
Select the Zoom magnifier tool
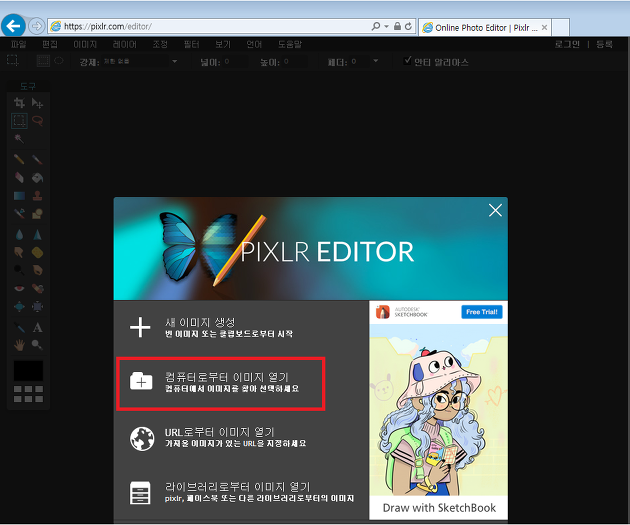(37, 345)
